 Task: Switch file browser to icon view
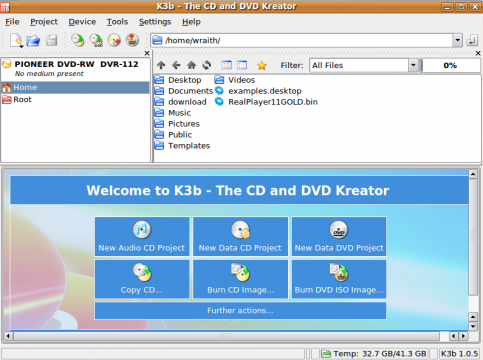[227, 65]
